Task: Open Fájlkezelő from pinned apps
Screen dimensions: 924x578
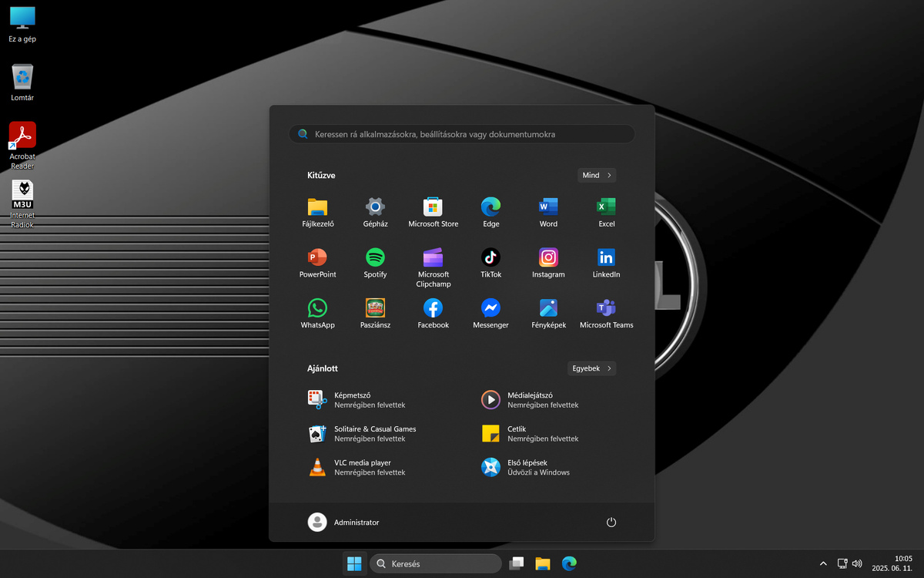Action: click(x=317, y=213)
